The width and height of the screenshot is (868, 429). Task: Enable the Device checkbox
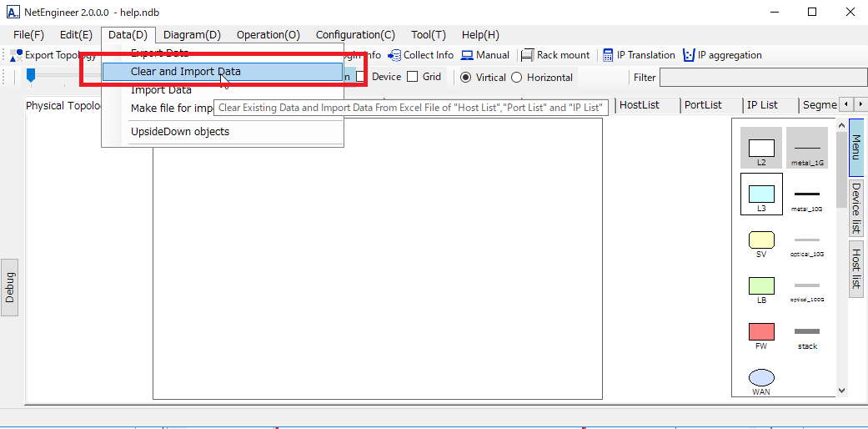coord(361,77)
